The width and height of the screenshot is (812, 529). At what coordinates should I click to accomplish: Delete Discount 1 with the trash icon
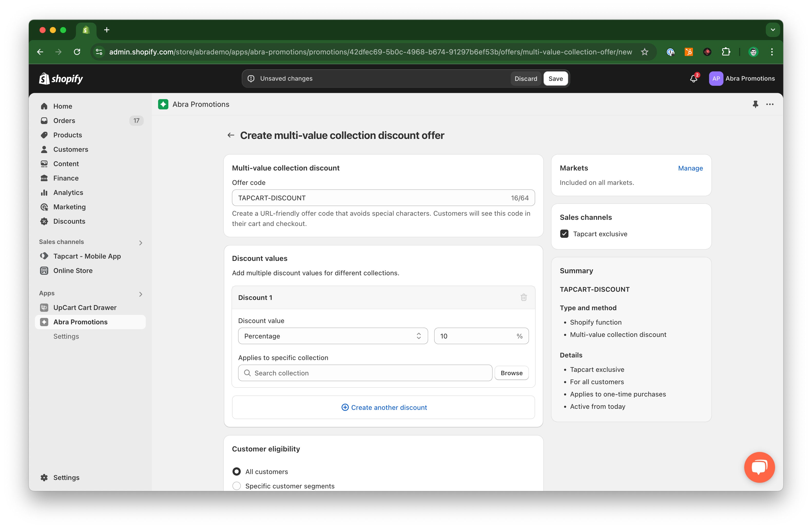click(523, 297)
